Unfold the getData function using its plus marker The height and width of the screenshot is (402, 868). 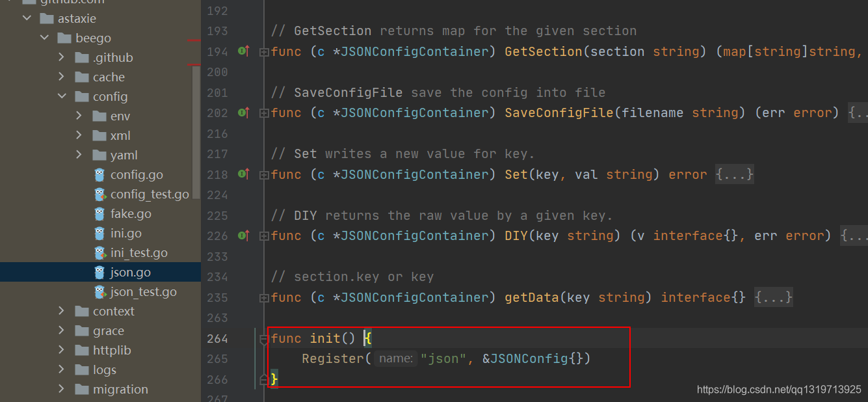[x=264, y=298]
